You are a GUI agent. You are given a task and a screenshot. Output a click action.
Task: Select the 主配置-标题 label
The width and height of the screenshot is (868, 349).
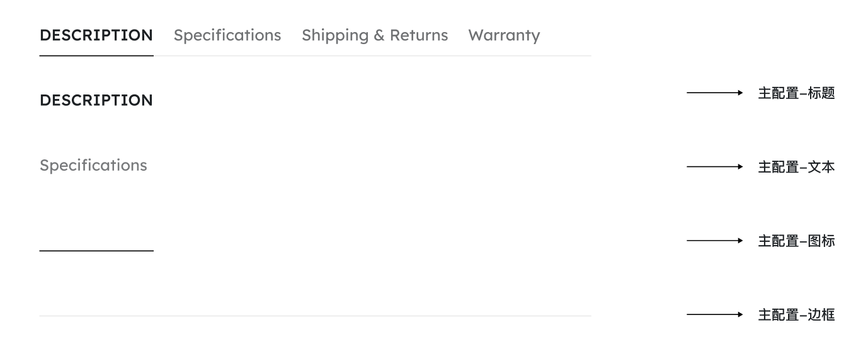coord(796,93)
